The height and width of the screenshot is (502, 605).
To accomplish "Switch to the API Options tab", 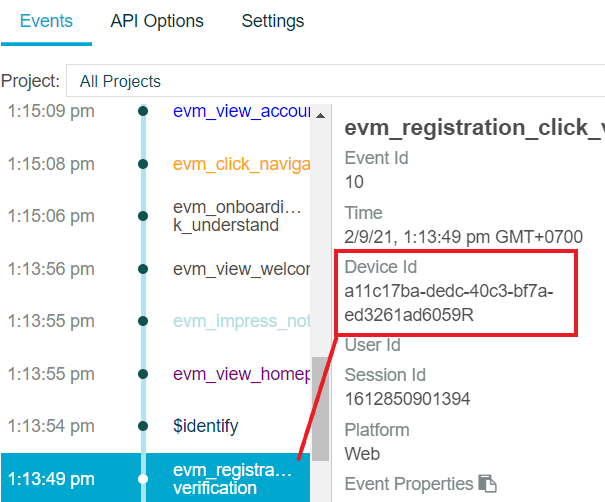I will 157,21.
